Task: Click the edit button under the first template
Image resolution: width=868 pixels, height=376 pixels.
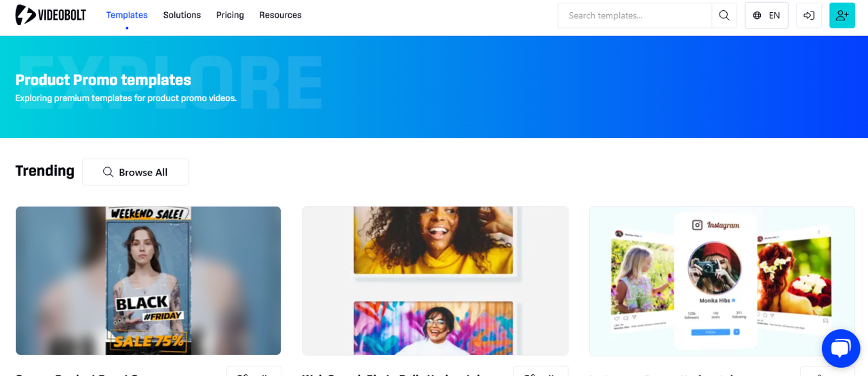Action: pos(254,372)
